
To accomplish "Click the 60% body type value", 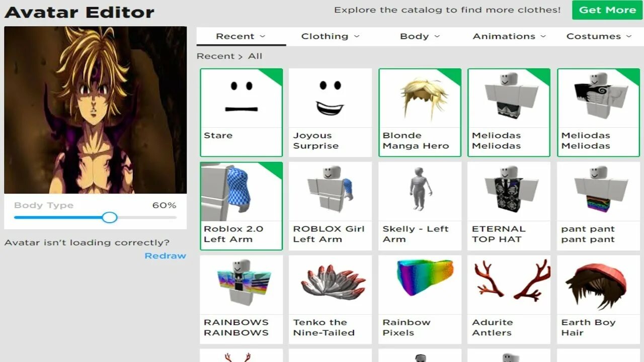I will tap(164, 205).
